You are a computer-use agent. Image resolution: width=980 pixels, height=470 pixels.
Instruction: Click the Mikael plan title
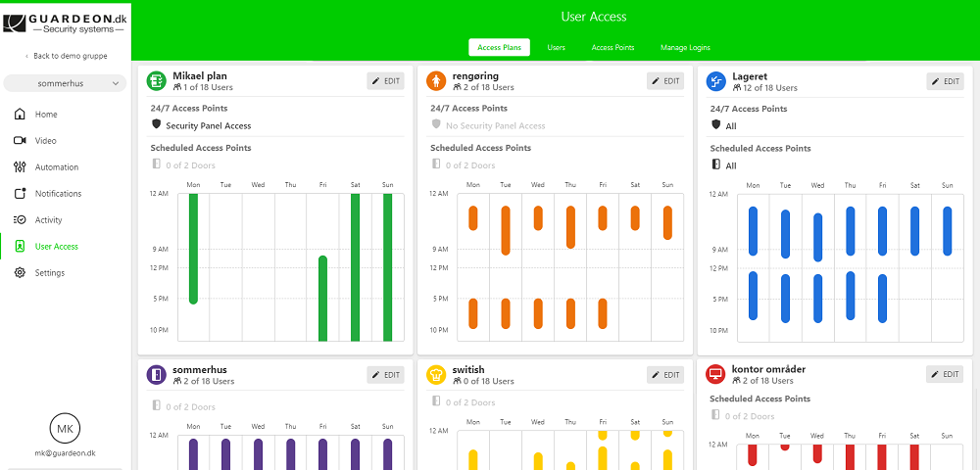200,76
